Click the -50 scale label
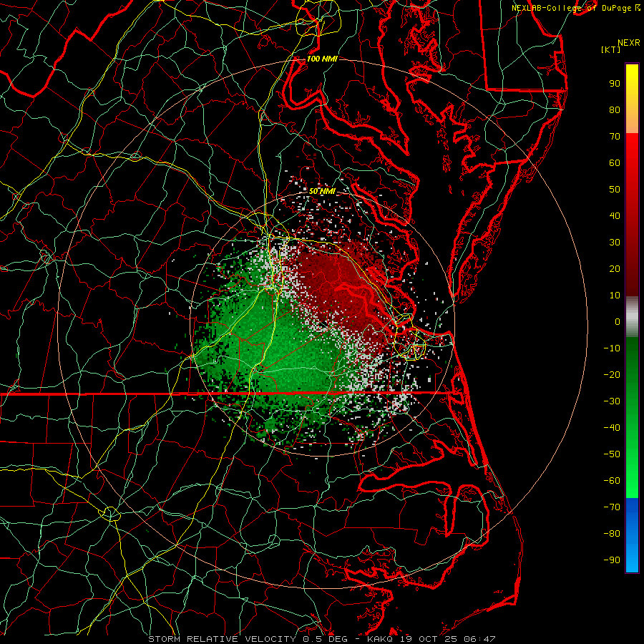 pyautogui.click(x=612, y=454)
